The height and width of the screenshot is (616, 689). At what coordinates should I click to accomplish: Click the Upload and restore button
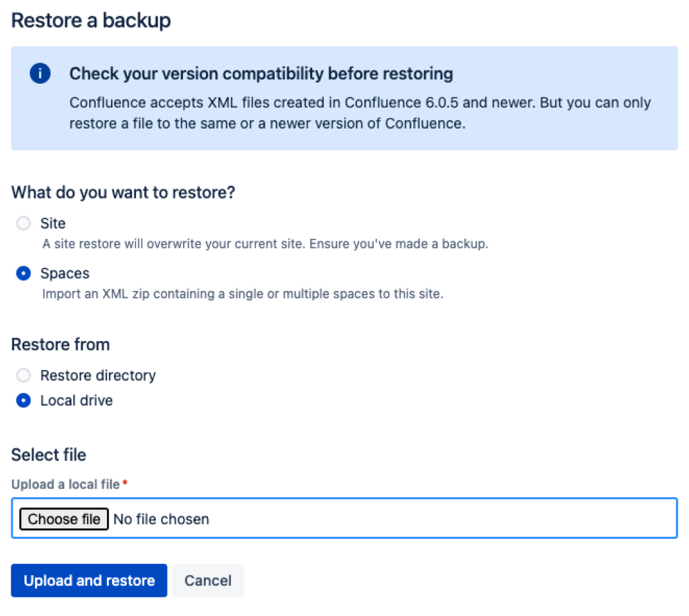[89, 580]
